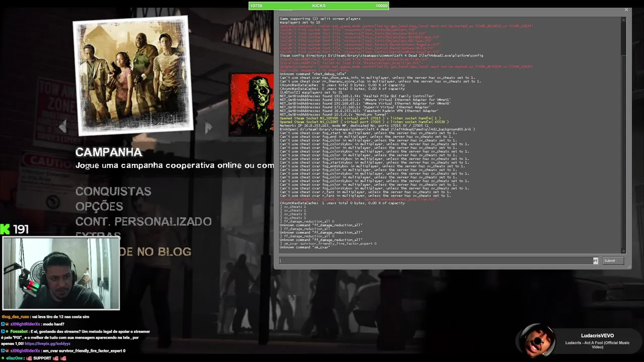Image resolution: width=644 pixels, height=362 pixels.
Task: Click 'sm_cvar survivor_friendly_fire_factor_expert 0' console line
Action: (328, 243)
